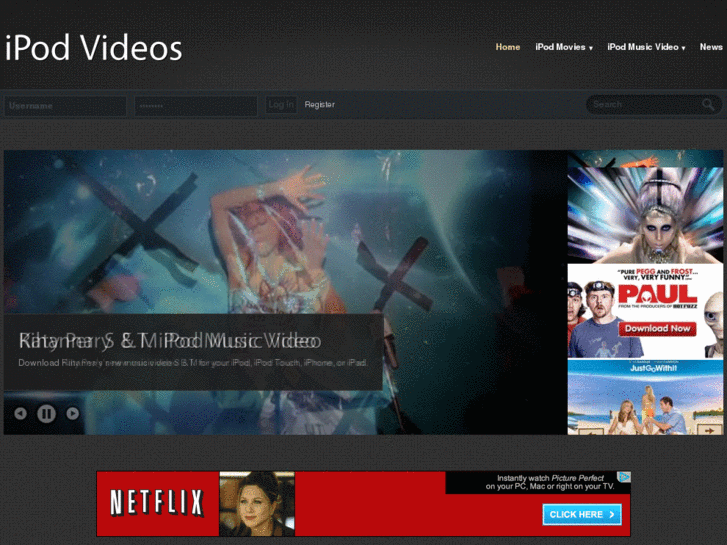Click the Log In button
727x545 pixels.
tap(281, 105)
